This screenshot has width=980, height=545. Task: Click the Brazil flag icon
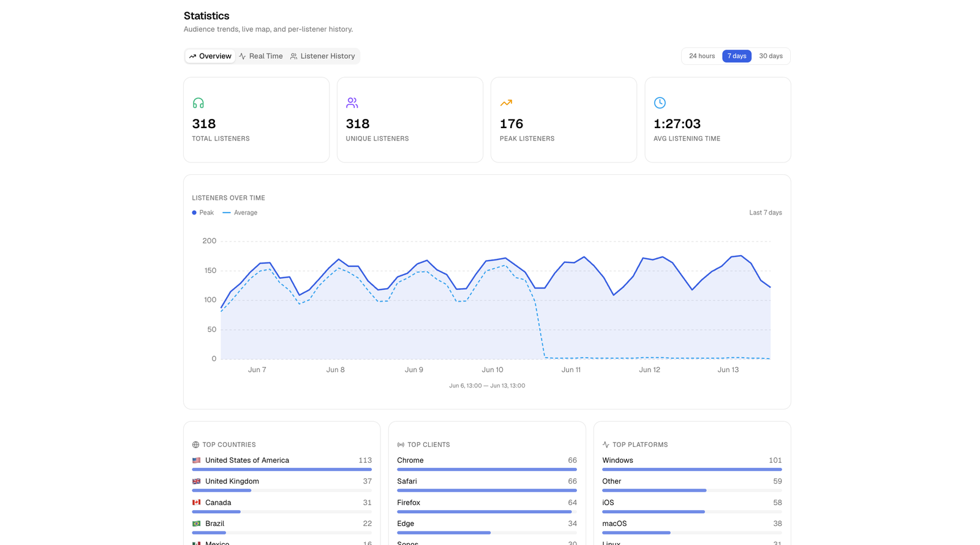tap(197, 524)
